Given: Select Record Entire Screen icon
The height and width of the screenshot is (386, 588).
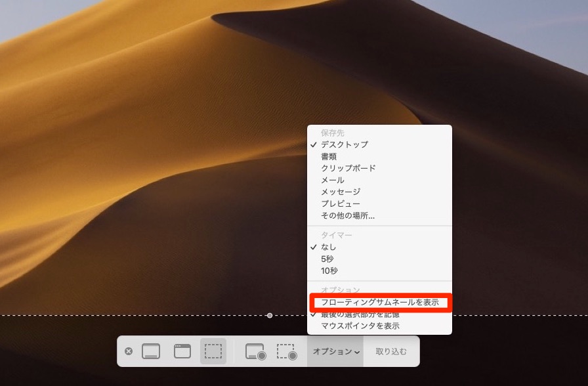Looking at the screenshot, I should (x=256, y=352).
